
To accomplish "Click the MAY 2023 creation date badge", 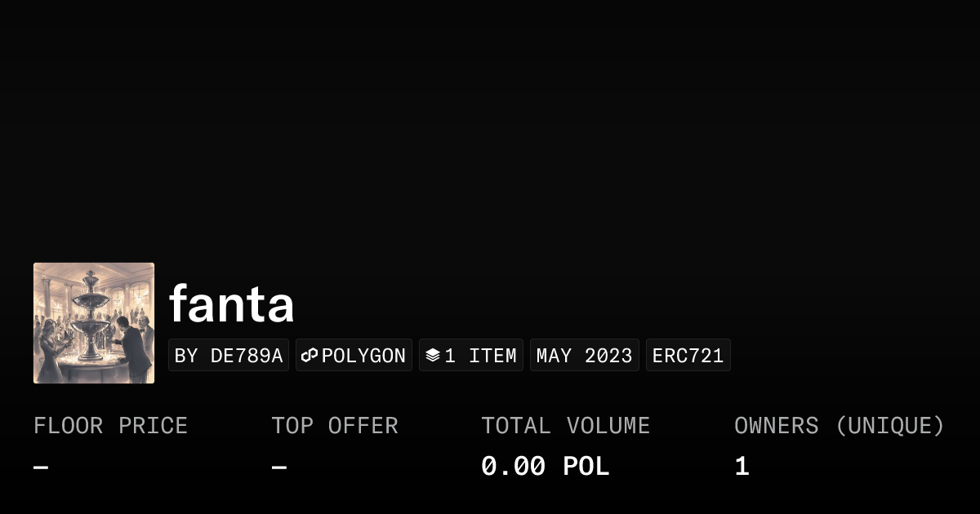I will [x=584, y=356].
